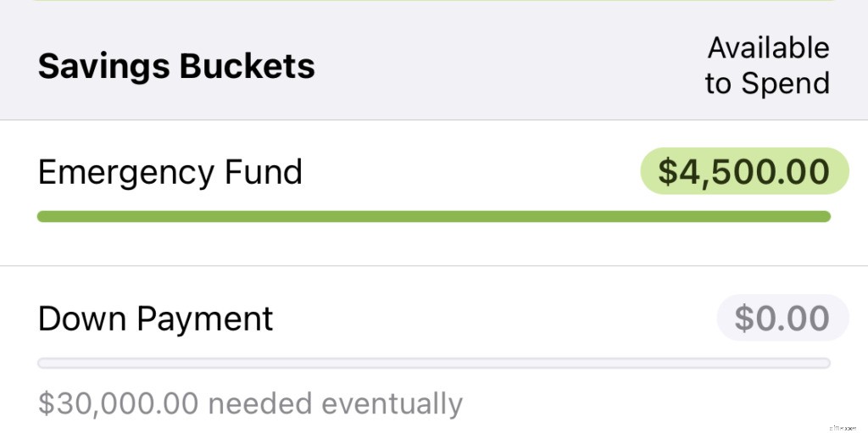Click the empty Down Payment progress bar

click(433, 364)
